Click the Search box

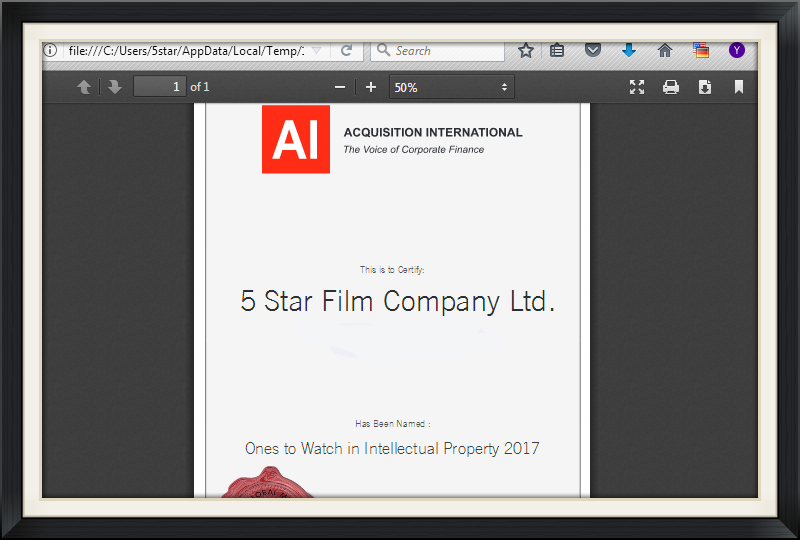coord(437,51)
